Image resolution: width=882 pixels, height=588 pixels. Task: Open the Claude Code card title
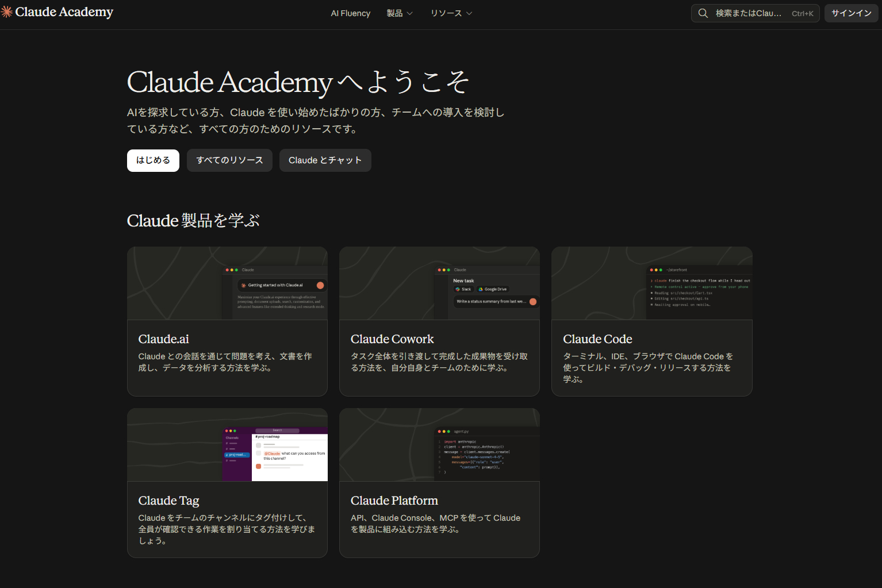click(597, 339)
